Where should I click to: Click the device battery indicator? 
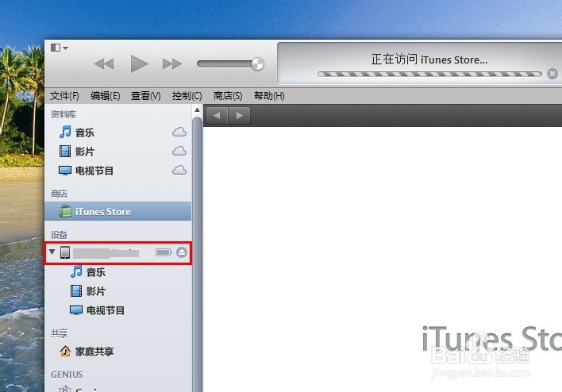[x=164, y=252]
